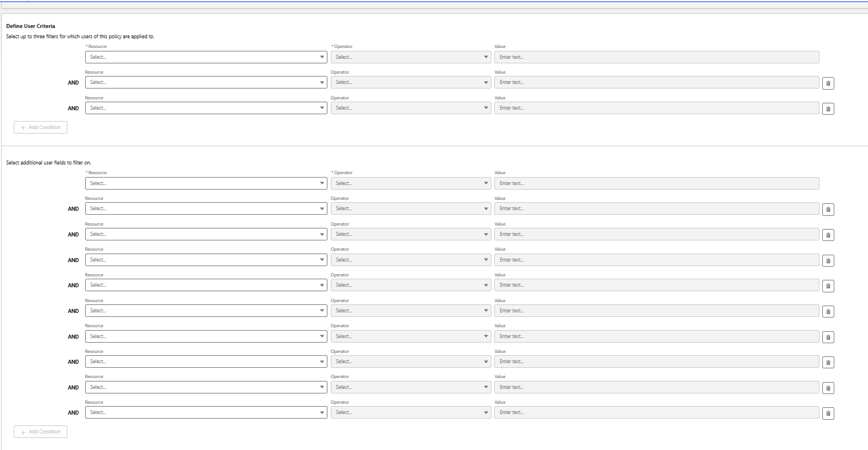
Task: Trash the ninth additional user fields condition
Action: pos(828,388)
